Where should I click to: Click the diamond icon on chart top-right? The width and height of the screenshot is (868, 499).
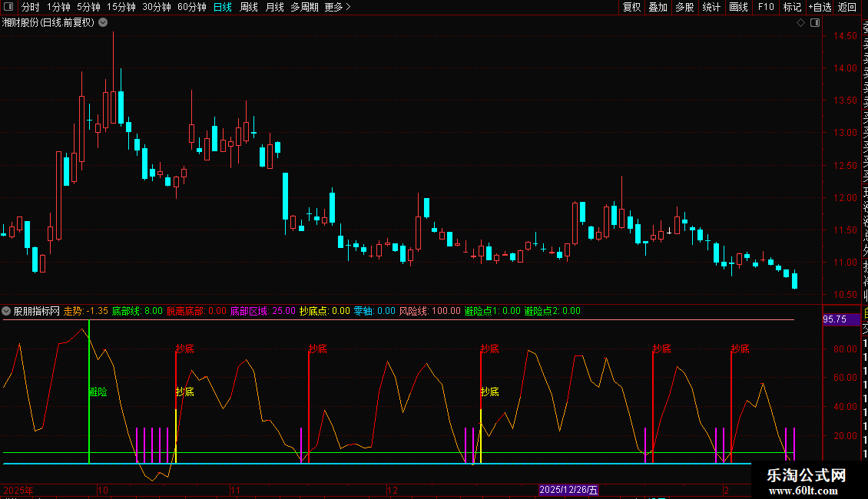point(800,23)
